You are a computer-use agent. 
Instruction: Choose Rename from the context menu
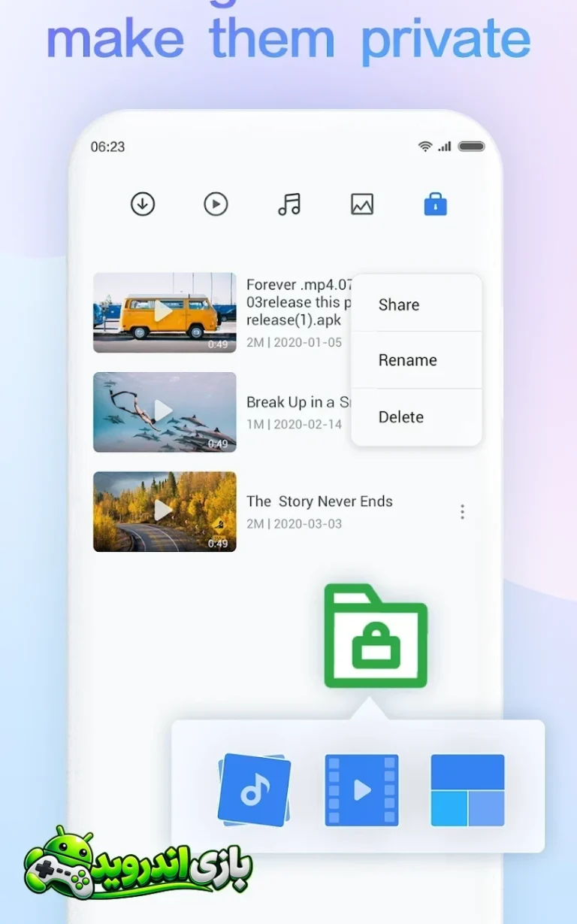416,360
